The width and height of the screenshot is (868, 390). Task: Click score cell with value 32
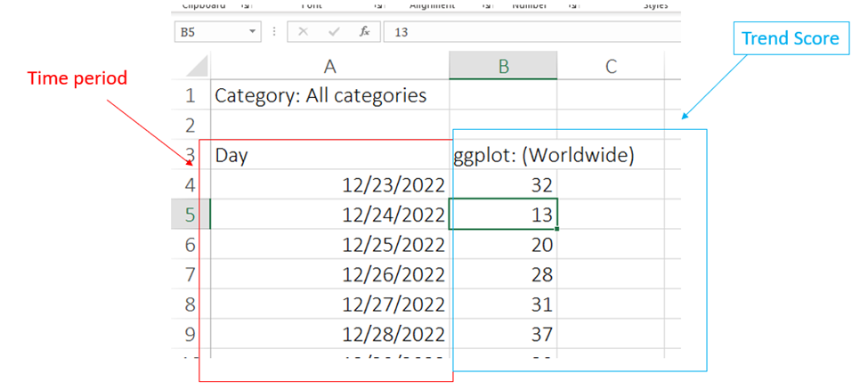tap(503, 184)
